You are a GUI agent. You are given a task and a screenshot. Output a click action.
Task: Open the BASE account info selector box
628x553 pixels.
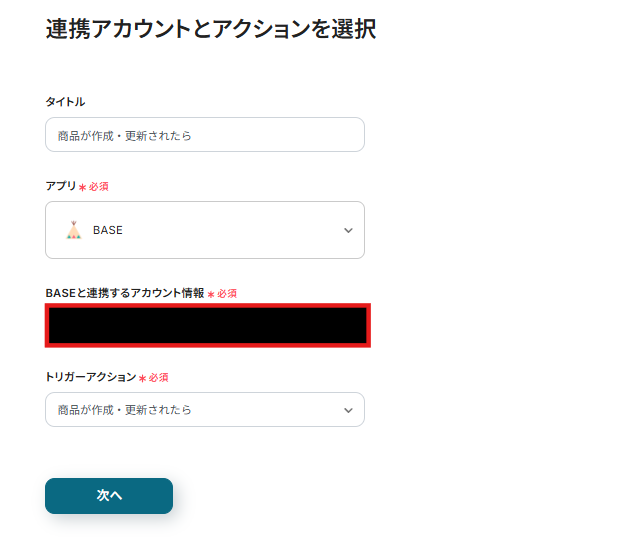click(207, 326)
